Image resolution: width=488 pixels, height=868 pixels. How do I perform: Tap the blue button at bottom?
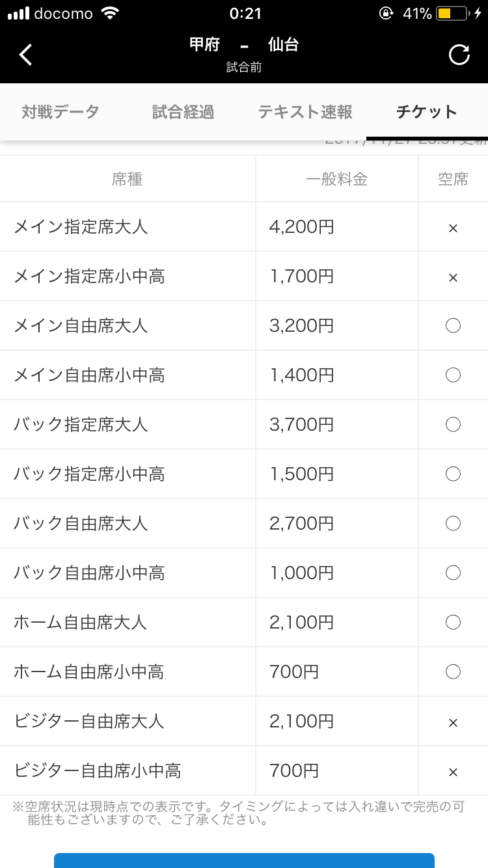(244, 860)
